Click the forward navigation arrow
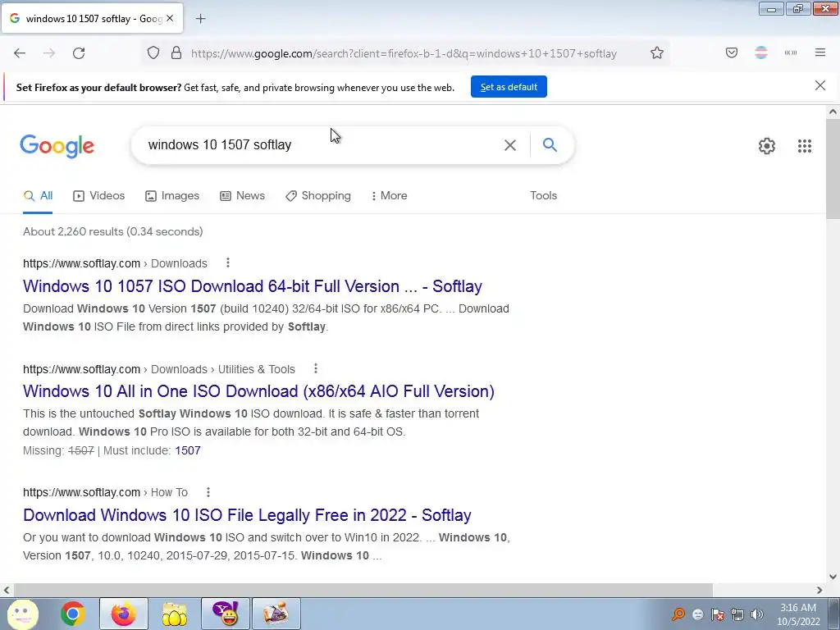Screen dimensions: 840x630 click(49, 53)
